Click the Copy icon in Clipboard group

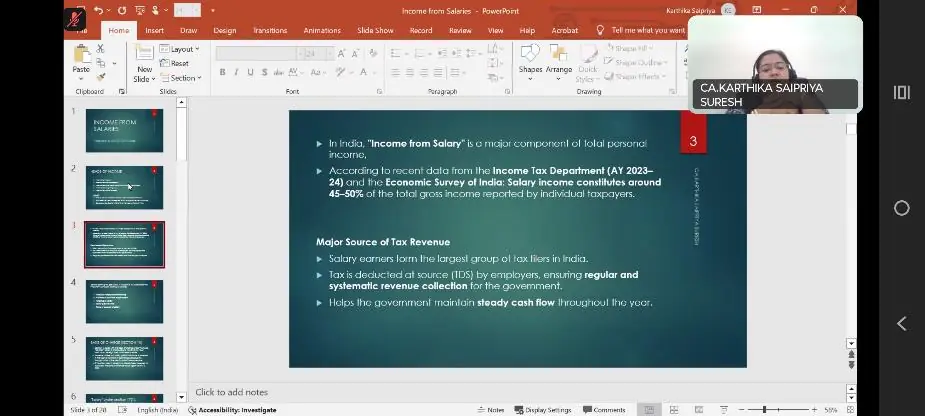pyautogui.click(x=101, y=63)
